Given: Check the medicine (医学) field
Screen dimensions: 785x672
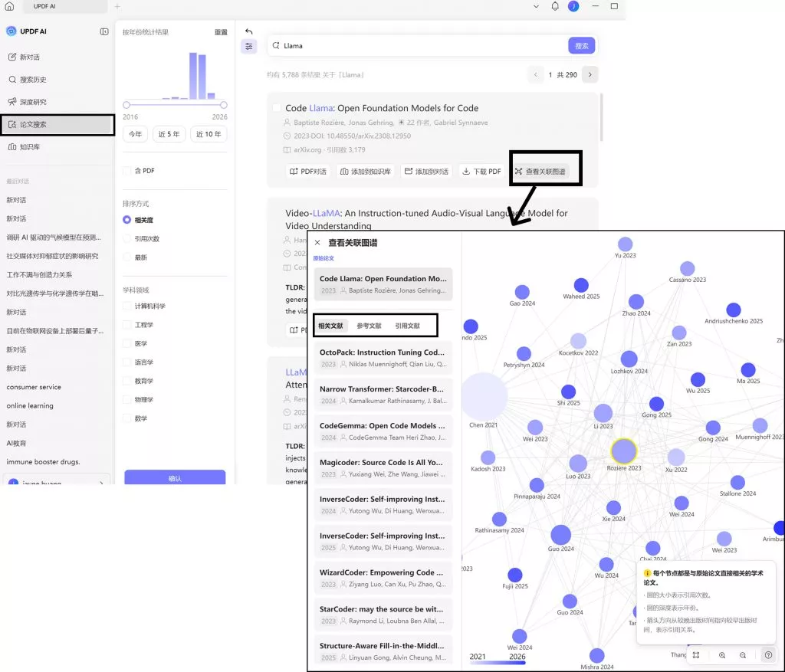Looking at the screenshot, I should coord(126,344).
